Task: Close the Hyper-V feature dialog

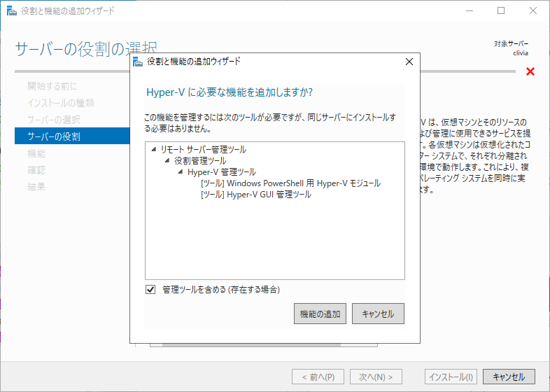Action: tap(409, 62)
